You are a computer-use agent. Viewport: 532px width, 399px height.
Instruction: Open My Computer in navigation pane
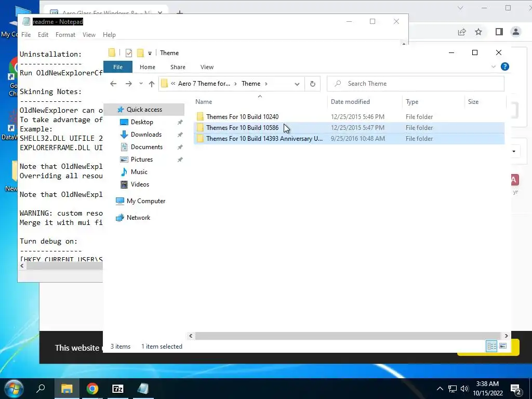click(x=146, y=201)
